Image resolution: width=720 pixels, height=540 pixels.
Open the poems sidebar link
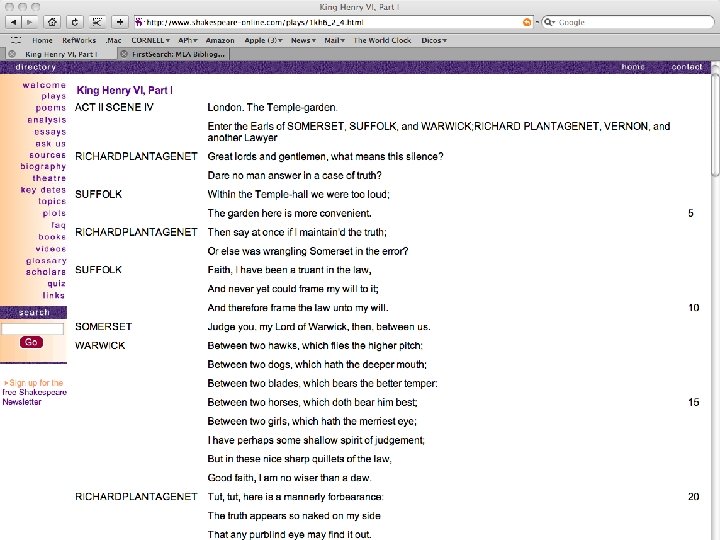click(x=51, y=108)
